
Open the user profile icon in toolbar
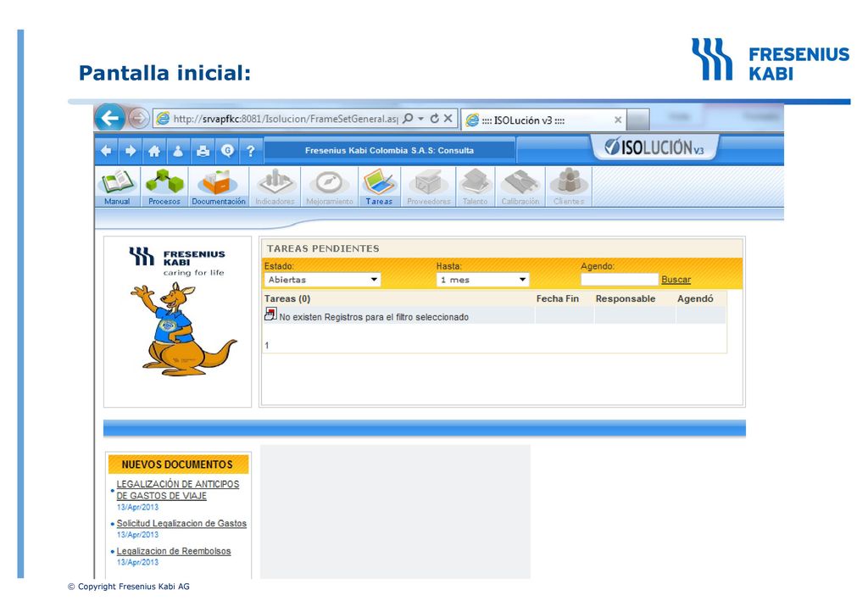point(178,151)
